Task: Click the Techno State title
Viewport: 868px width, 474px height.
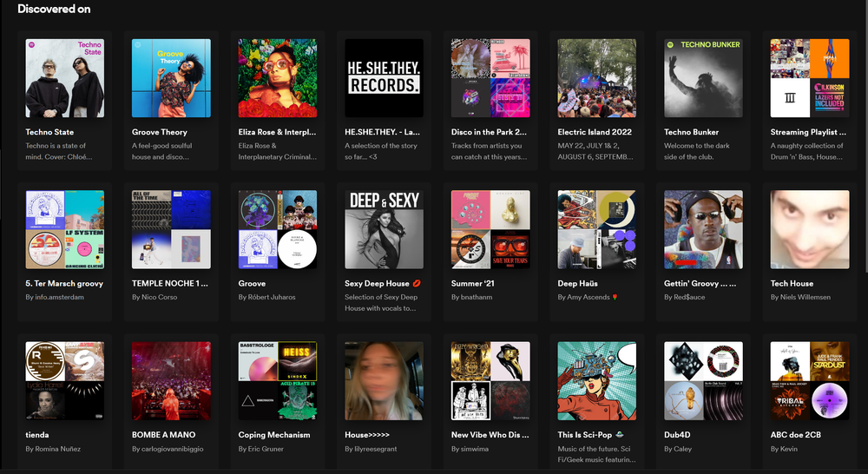Action: pos(49,132)
